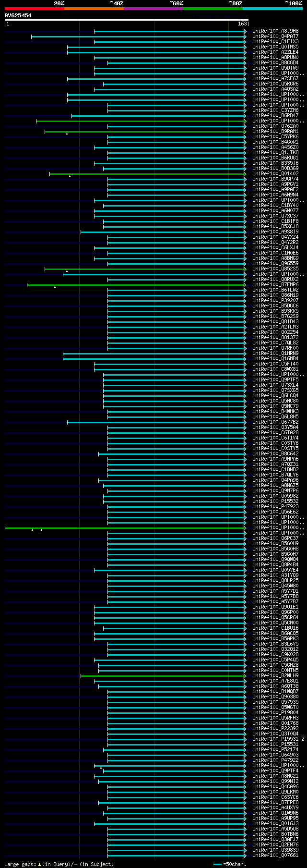The image size is (307, 868).
Task: Click the green alignment bar for UniRef100_Q01402
Action: click(x=147, y=174)
